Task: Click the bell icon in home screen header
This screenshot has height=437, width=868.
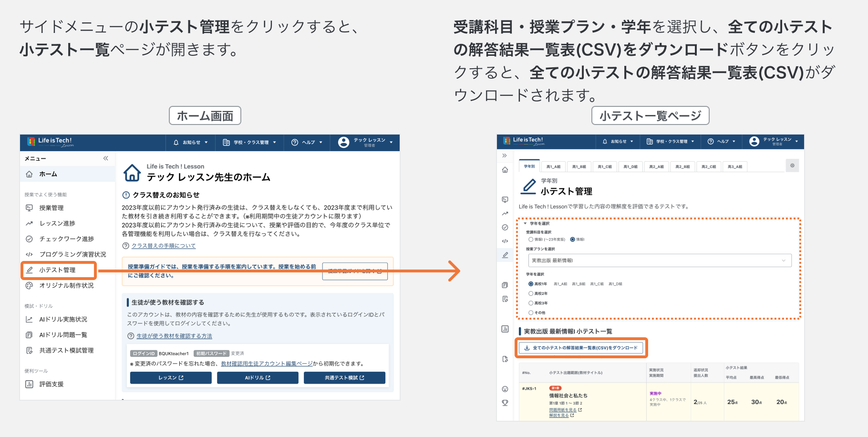Action: pyautogui.click(x=176, y=142)
